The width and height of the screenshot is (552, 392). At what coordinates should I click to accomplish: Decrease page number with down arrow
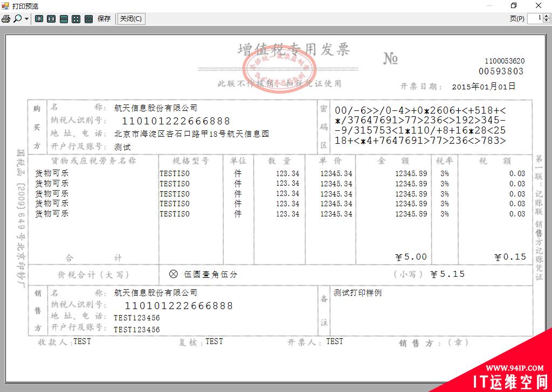click(547, 21)
